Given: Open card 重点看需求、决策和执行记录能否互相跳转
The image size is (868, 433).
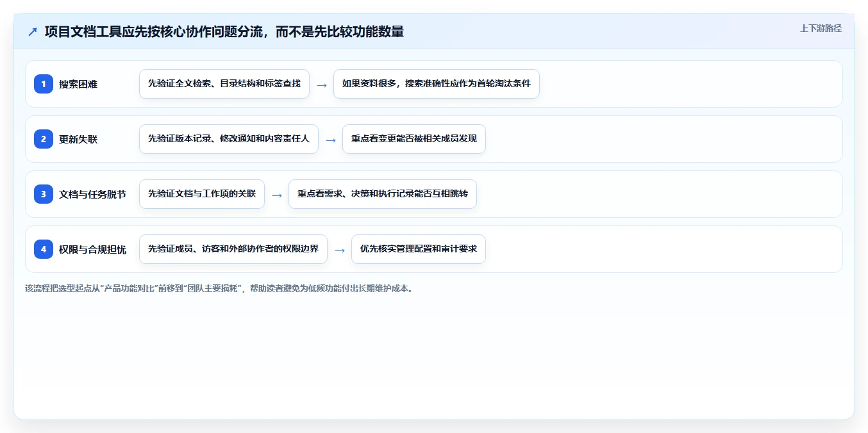Looking at the screenshot, I should (x=383, y=194).
